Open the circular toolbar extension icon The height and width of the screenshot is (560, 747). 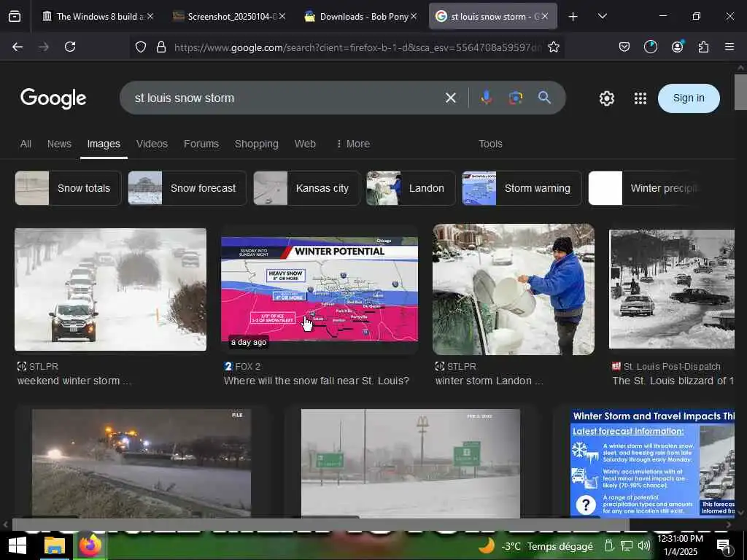click(650, 47)
